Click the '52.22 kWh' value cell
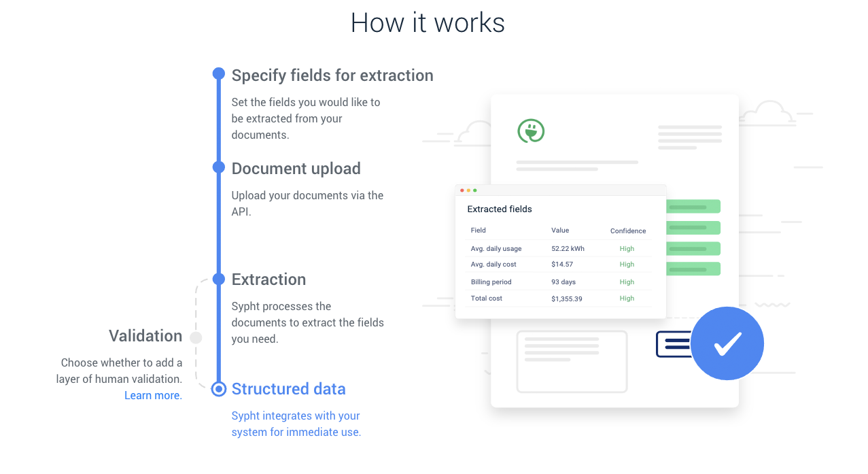 [x=568, y=249]
